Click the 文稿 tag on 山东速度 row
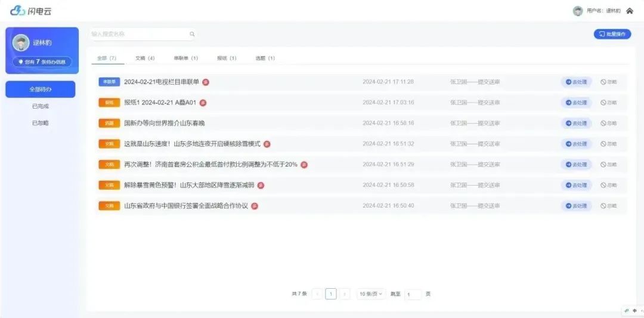644x318 pixels. pyautogui.click(x=109, y=144)
